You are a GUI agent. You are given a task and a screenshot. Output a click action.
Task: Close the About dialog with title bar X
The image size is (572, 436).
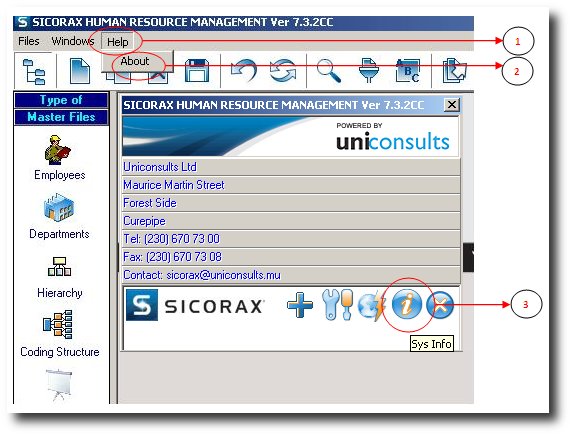click(x=452, y=105)
